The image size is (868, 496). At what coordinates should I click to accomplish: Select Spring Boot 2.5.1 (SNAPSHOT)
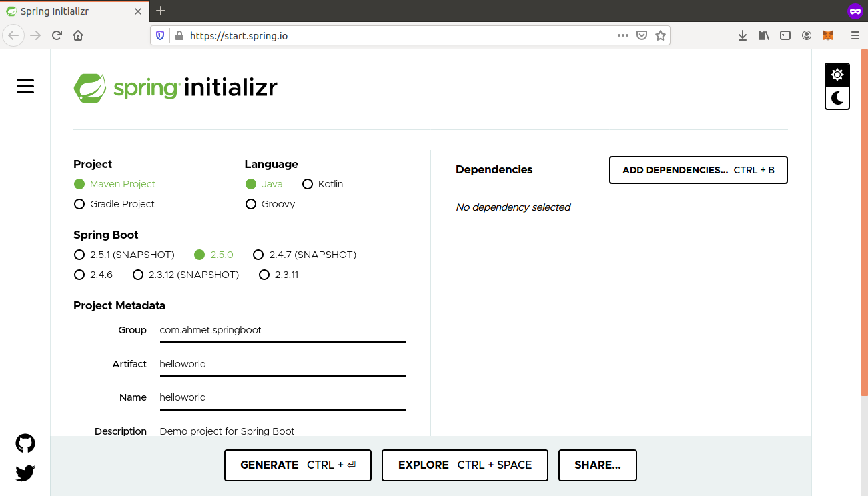124,255
